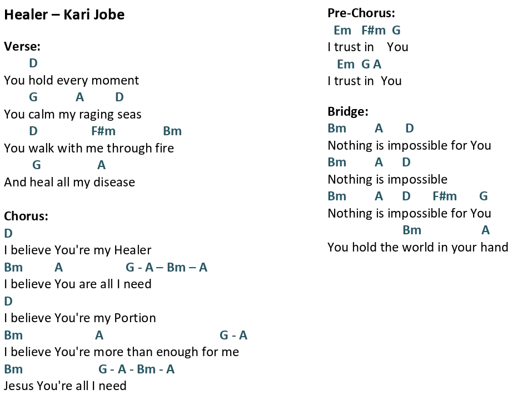Click the 'G - A' chords after enough for me

233,335
